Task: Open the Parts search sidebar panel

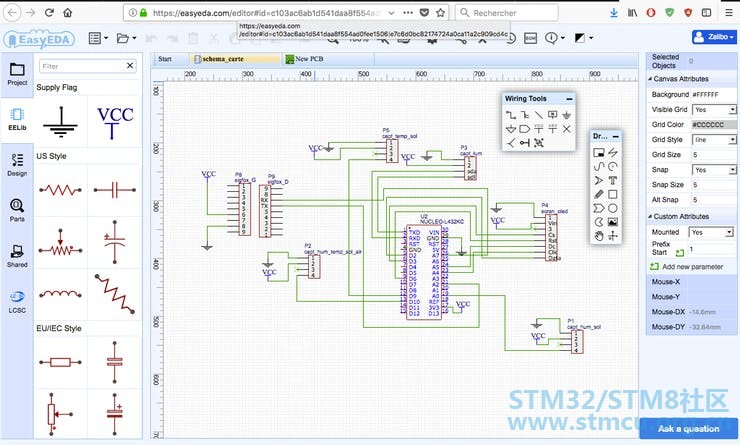Action: (x=17, y=211)
